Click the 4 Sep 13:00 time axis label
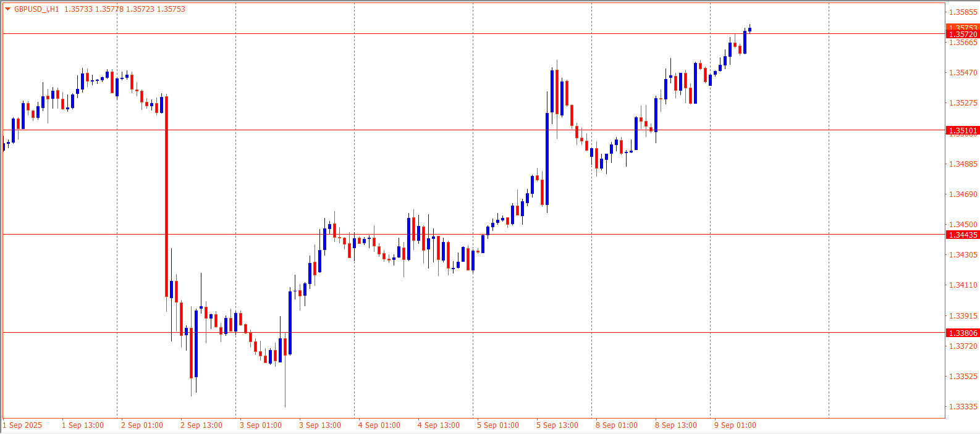 [x=439, y=425]
